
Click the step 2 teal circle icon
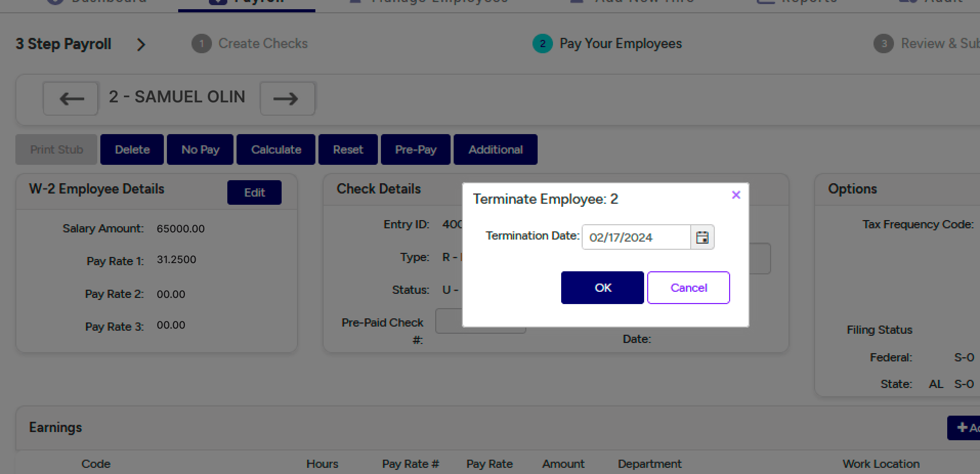543,44
